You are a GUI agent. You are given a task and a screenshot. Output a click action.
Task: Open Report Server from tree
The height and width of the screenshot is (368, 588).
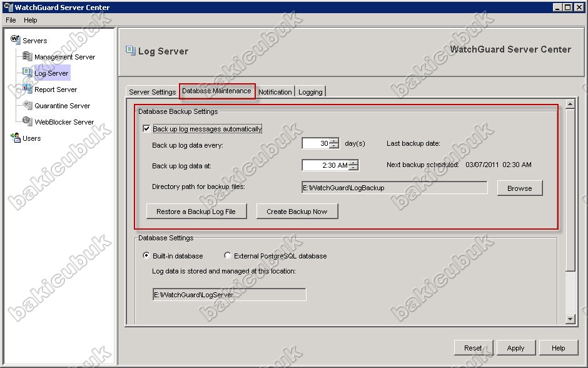(x=56, y=89)
